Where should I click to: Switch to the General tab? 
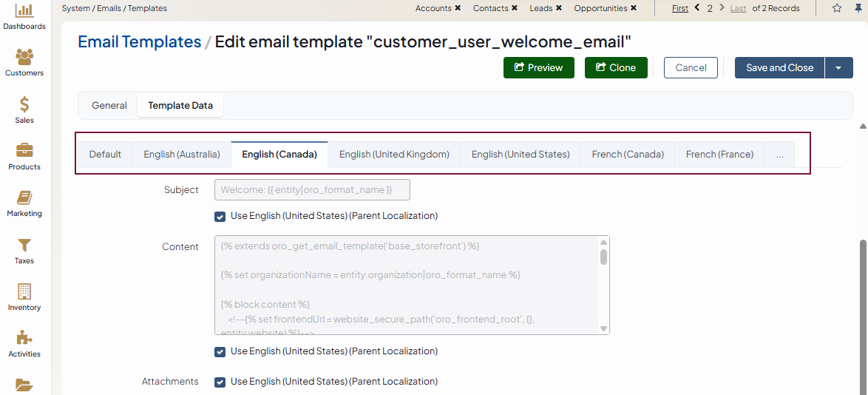pos(109,106)
